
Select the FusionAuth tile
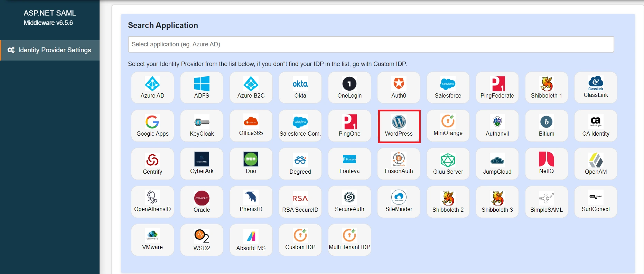pos(399,164)
